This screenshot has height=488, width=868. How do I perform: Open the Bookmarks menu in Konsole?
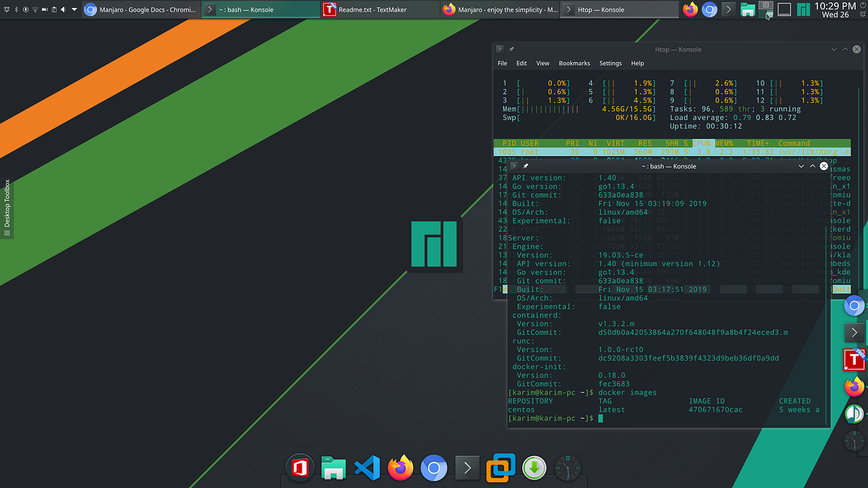(574, 64)
